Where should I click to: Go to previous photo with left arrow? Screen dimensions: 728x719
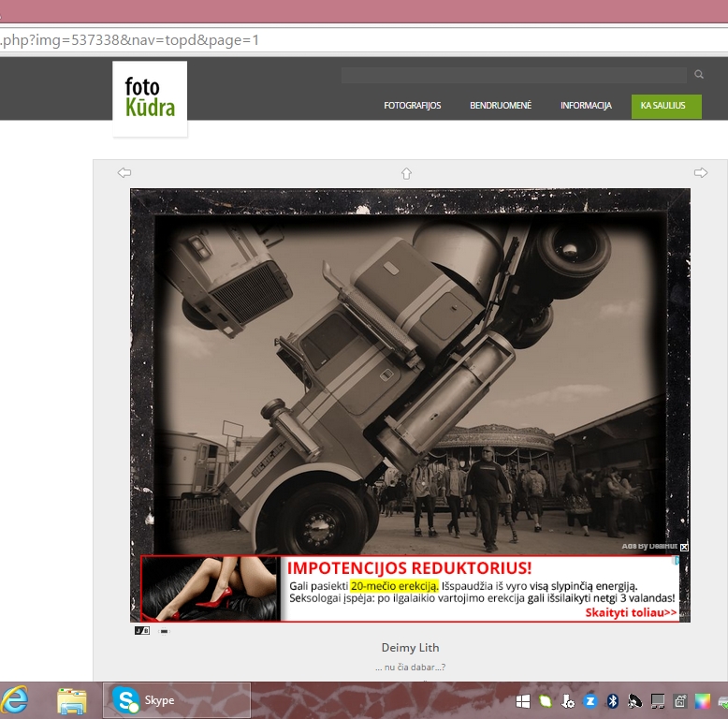(x=124, y=172)
